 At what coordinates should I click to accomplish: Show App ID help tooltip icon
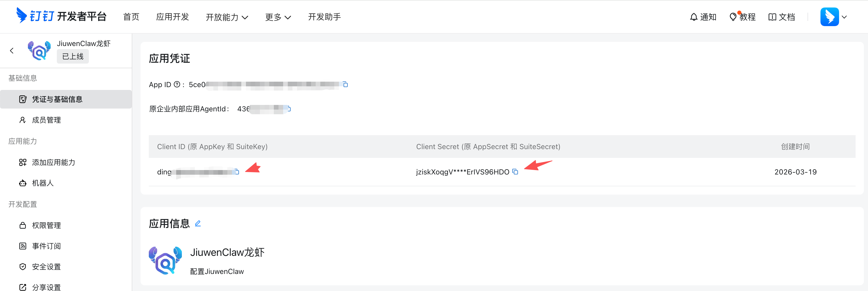point(177,84)
